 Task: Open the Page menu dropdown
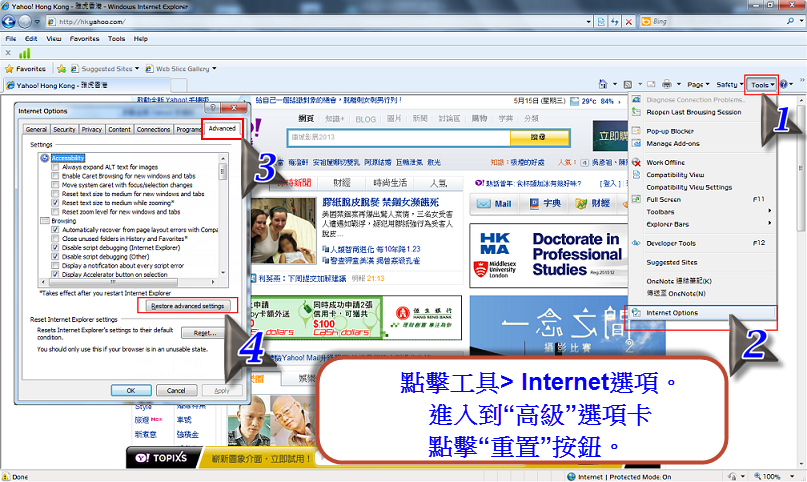(698, 84)
